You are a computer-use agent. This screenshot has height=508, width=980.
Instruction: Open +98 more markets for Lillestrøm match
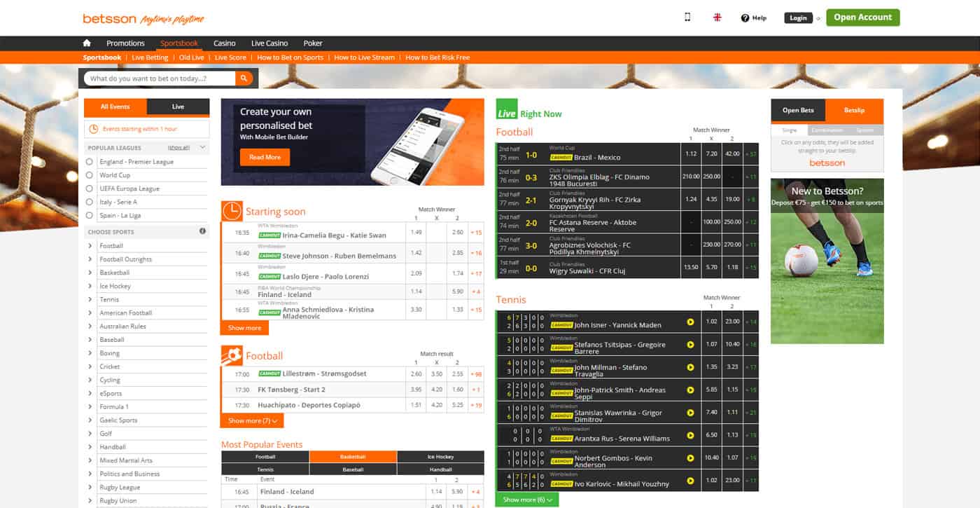[476, 374]
